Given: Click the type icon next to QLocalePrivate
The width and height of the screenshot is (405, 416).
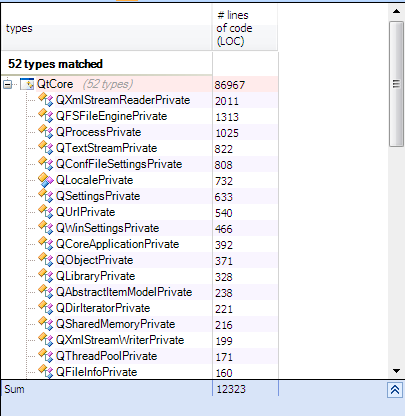Looking at the screenshot, I should (46, 180).
